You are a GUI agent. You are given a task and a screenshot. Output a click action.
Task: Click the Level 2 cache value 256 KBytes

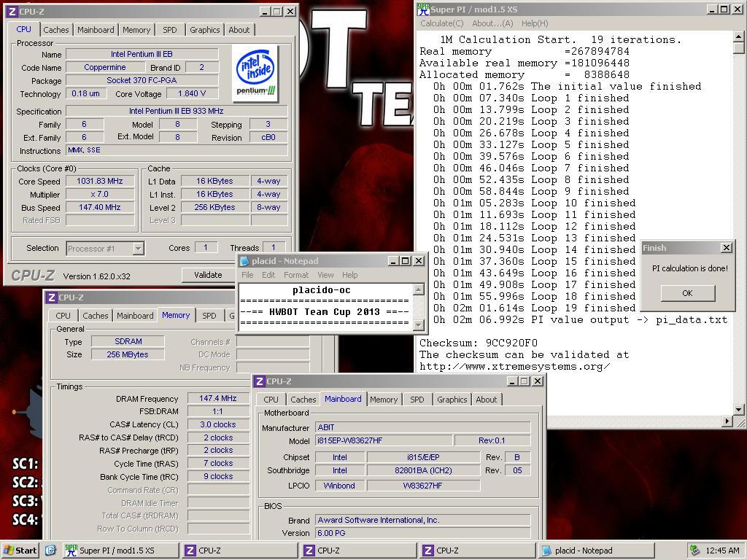tap(215, 207)
